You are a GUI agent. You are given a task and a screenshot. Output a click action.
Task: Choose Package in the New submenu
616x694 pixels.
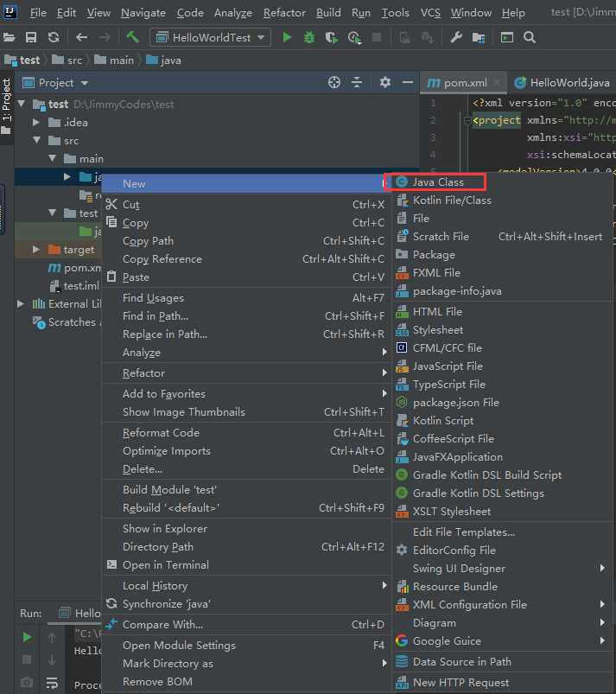(503, 255)
